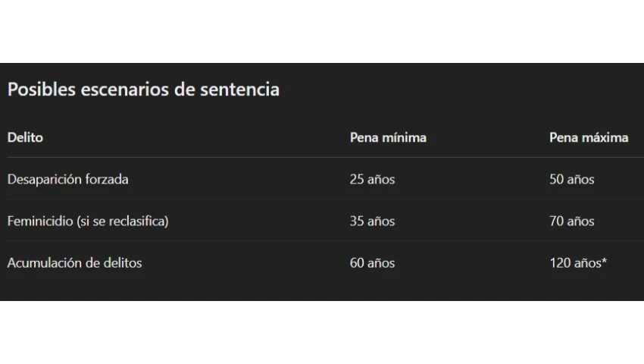Image resolution: width=644 pixels, height=364 pixels.
Task: Click the '35 años' minimum penalty
Action: pyautogui.click(x=372, y=221)
